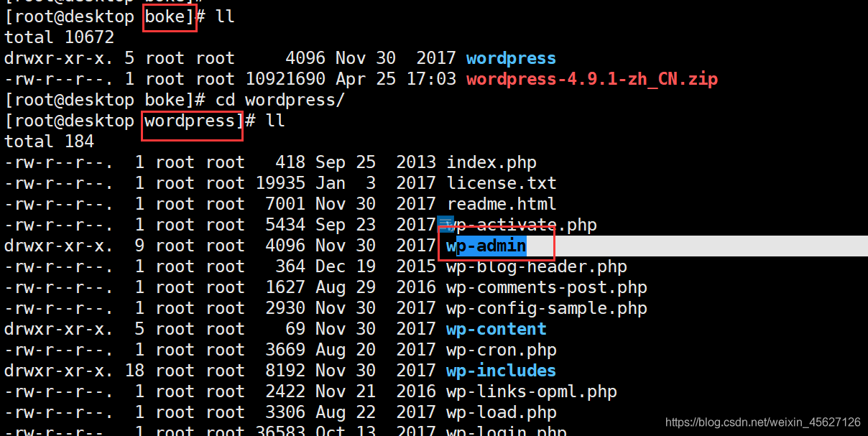Click the small blue icon beside wp-activate.php
The height and width of the screenshot is (436, 868).
tap(445, 224)
